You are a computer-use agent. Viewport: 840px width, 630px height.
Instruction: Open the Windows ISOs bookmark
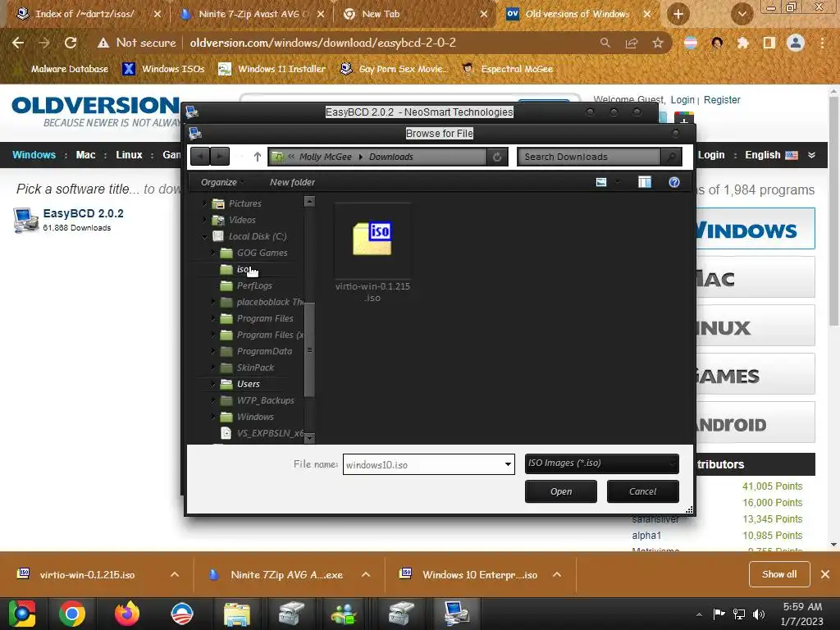coord(163,69)
